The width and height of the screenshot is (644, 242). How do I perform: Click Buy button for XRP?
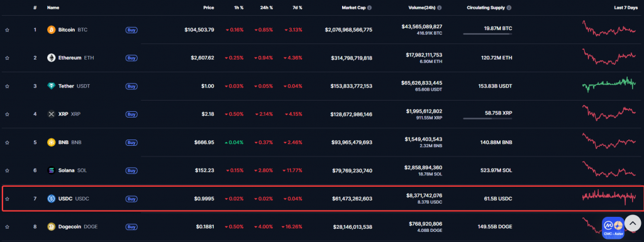[131, 114]
